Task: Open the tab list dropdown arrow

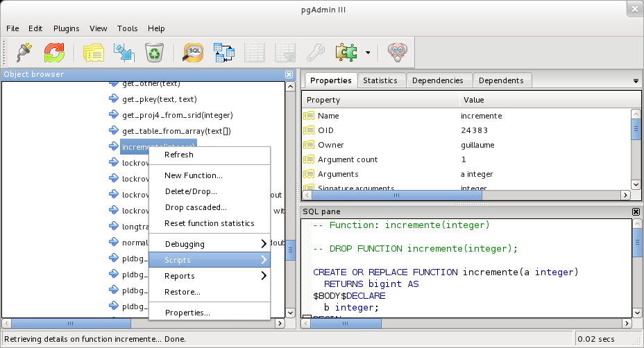Action: 636,81
